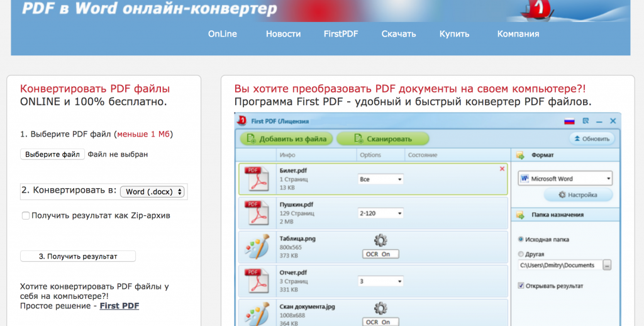Image resolution: width=644 pixels, height=326 pixels.
Task: Open the Все pages dropdown for Билет.pdf
Action: pyautogui.click(x=380, y=179)
